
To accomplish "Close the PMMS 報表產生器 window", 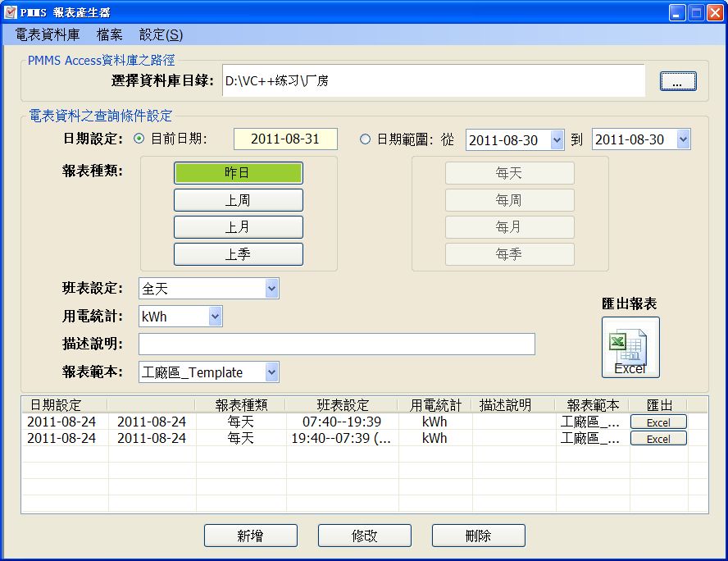I will click(x=715, y=12).
